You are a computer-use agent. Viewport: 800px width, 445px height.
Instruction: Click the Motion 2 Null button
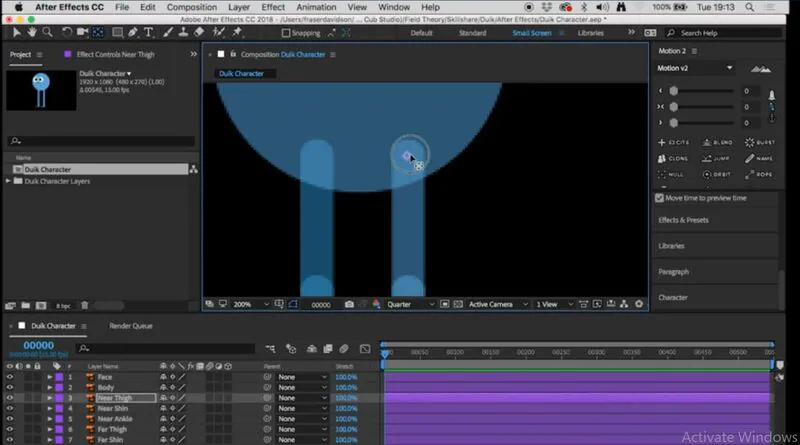[671, 175]
